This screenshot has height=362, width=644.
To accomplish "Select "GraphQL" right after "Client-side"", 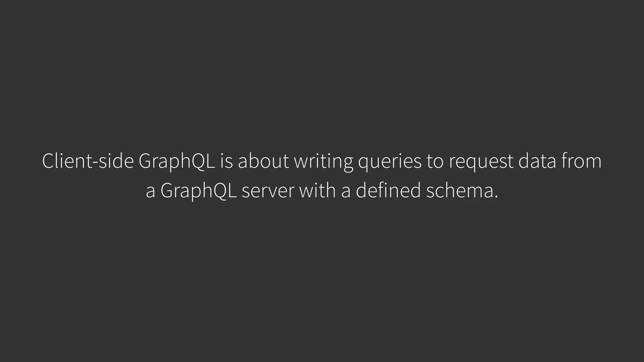I will coord(177,162).
